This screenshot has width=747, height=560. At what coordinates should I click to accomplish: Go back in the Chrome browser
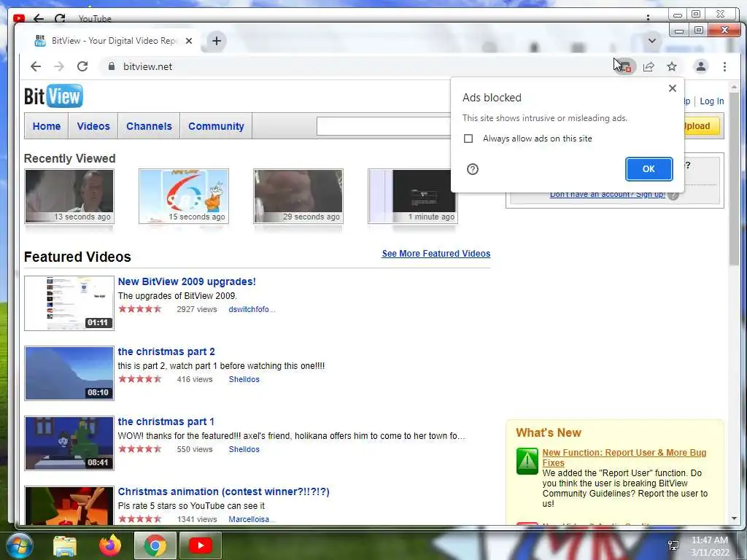[x=36, y=66]
